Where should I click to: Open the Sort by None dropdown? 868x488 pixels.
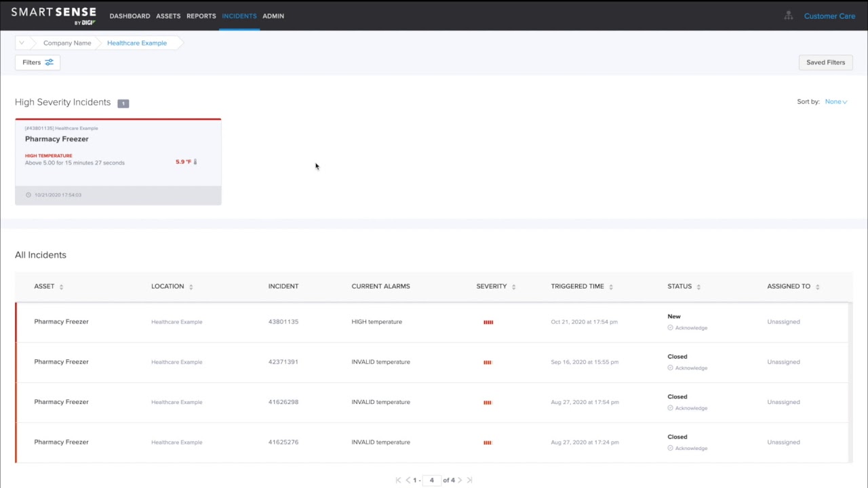[x=835, y=102]
